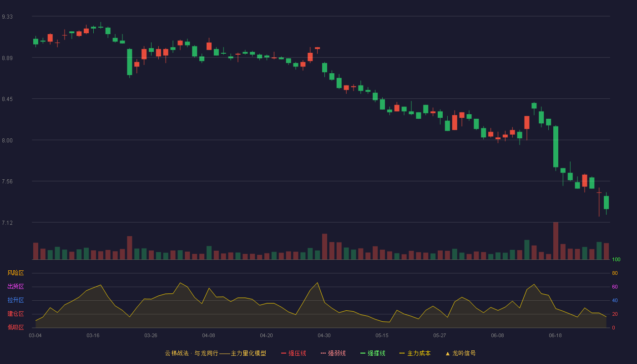Click the 7.56 price axis label

pos(7,182)
